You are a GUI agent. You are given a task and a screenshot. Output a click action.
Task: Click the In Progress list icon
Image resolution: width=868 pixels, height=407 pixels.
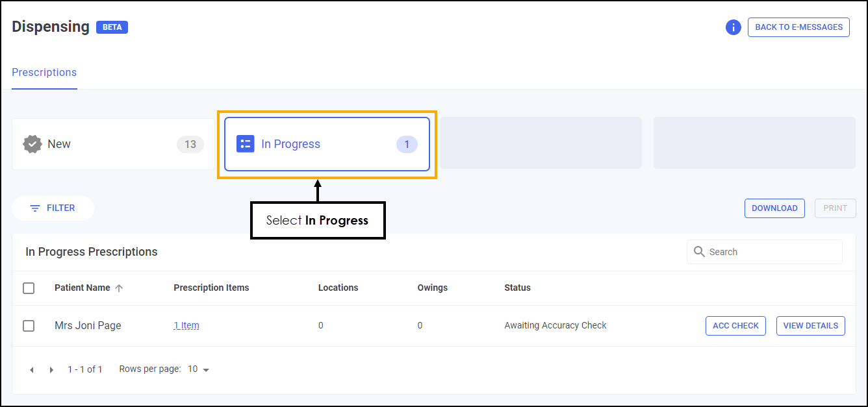coord(245,144)
